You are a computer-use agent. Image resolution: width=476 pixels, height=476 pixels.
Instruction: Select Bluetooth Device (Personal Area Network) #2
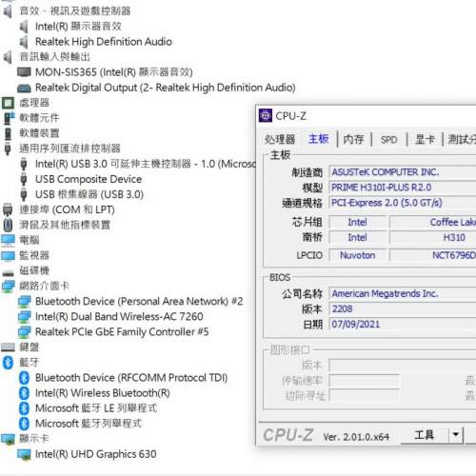click(139, 301)
